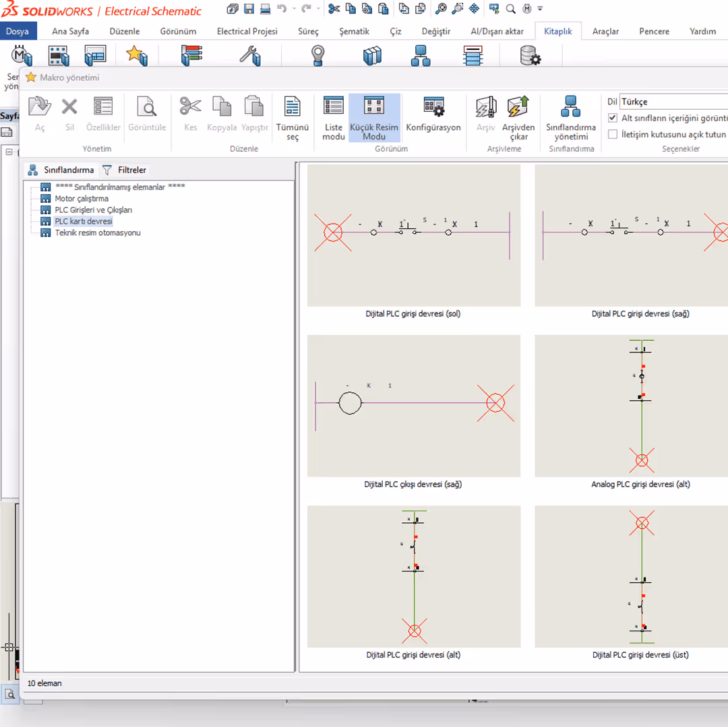The height and width of the screenshot is (727, 728).
Task: Click the Search magnifier icon in the top toolbar
Action: point(511,8)
